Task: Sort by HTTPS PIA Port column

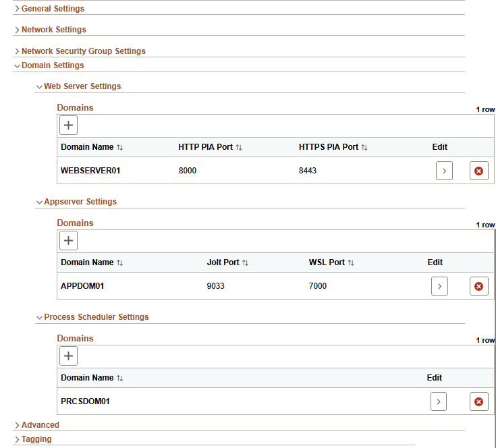Action: tap(364, 147)
